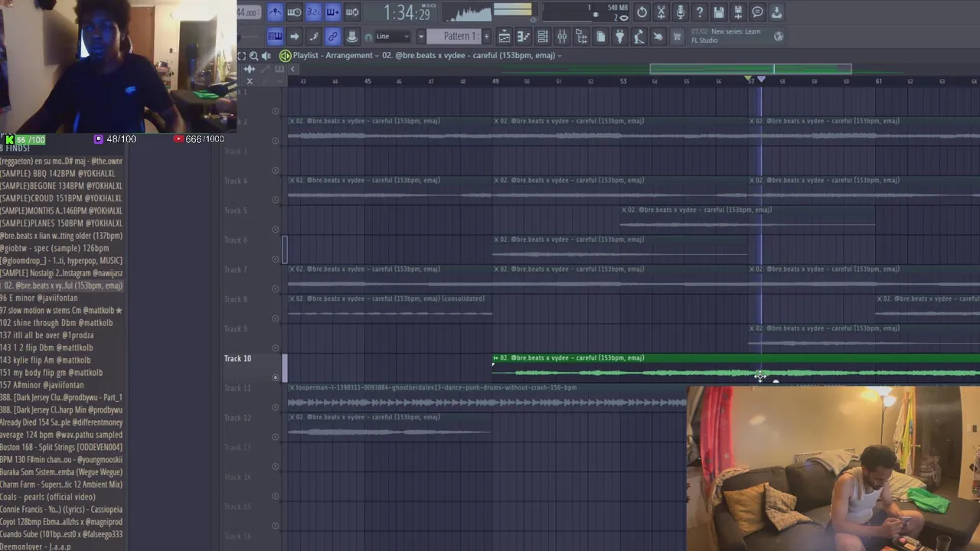Click the stamp tool icon

coord(352,36)
